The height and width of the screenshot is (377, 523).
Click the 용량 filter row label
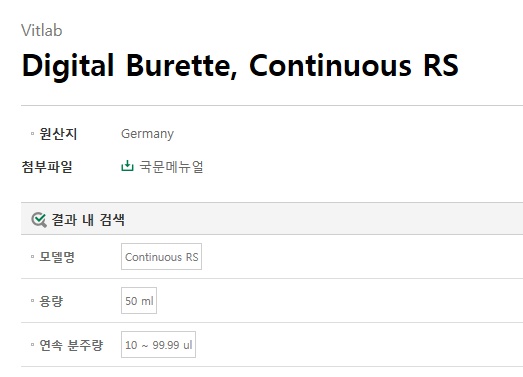(x=51, y=301)
